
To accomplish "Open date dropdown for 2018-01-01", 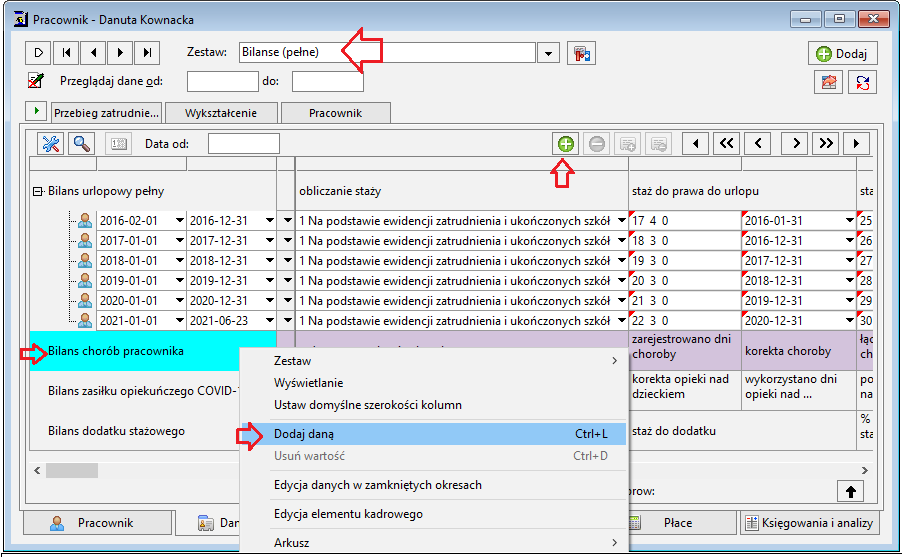I will [x=179, y=261].
